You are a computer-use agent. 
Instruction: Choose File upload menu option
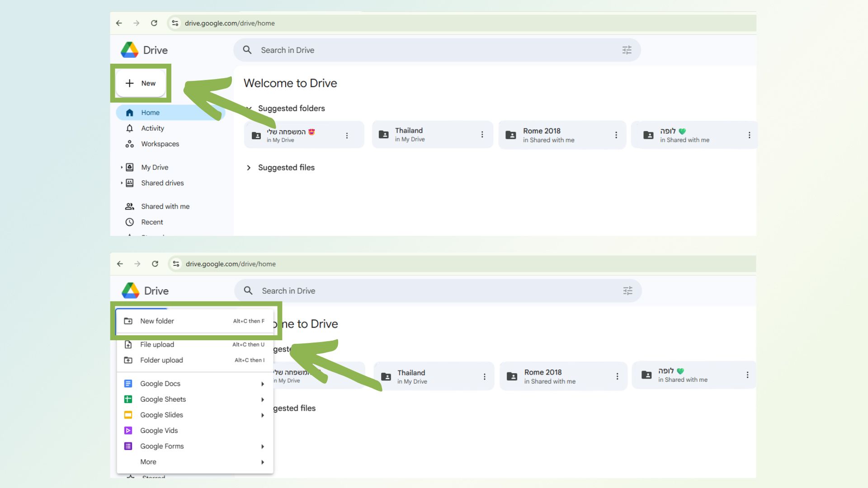coord(157,344)
